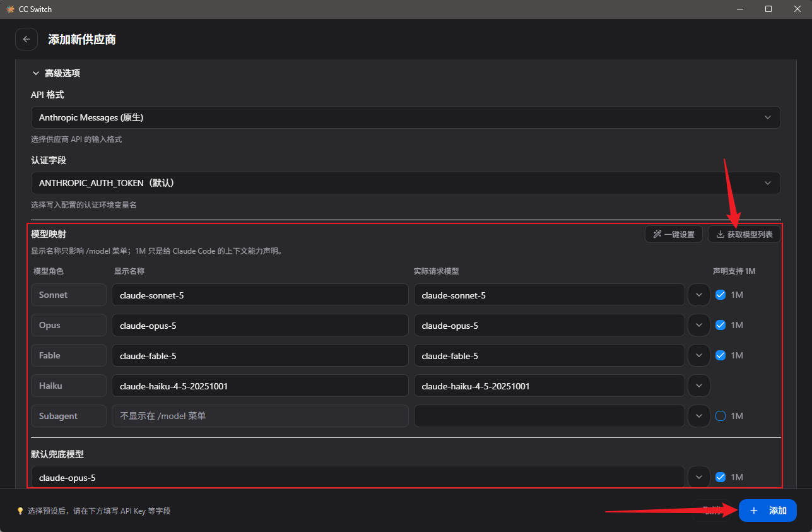Viewport: 812px width, 532px height.
Task: Edit the Opus display name field
Action: [260, 325]
